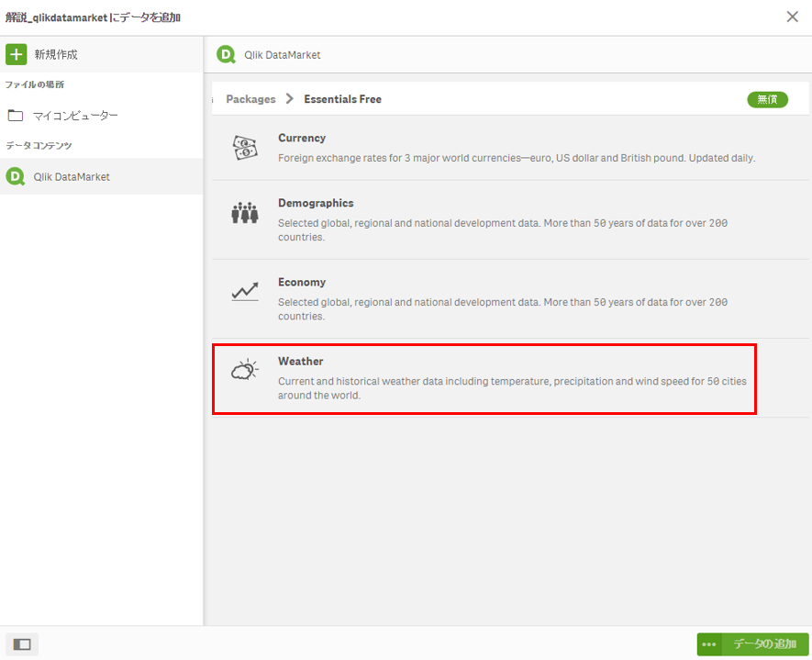Image resolution: width=812 pixels, height=660 pixels.
Task: Click the Currency banknotes icon
Action: [x=244, y=148]
